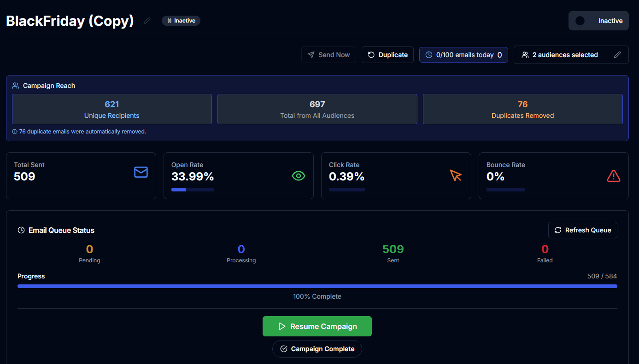Click the red warning triangle in Bounce Rate
Image resolution: width=639 pixels, height=364 pixels.
point(613,176)
